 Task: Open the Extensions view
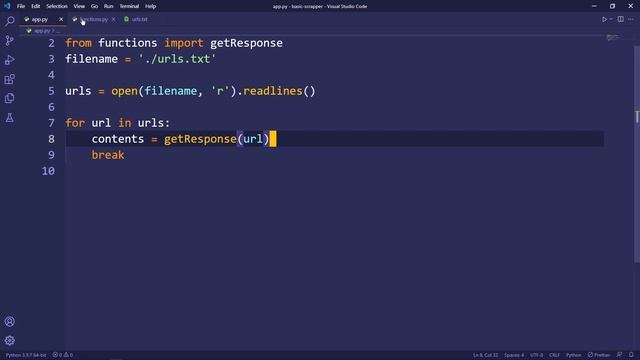(9, 79)
